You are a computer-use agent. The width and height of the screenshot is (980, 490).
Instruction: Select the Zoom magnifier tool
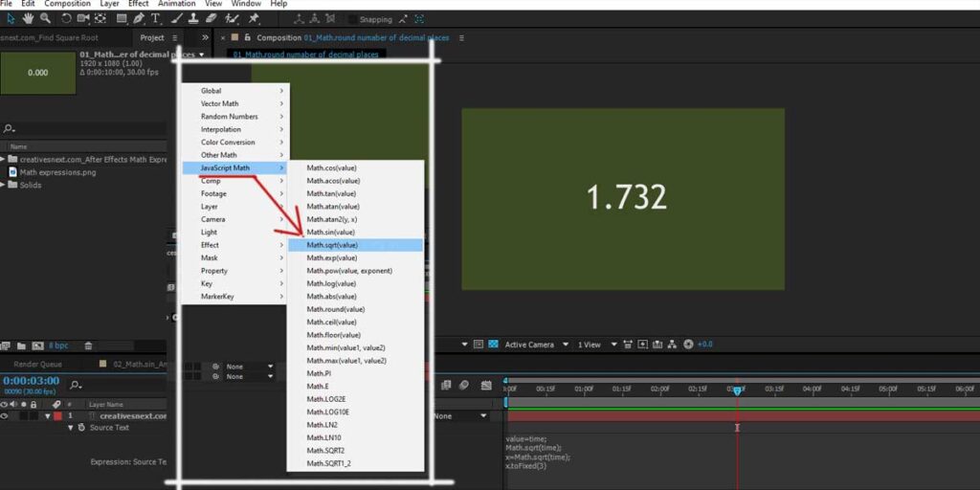tap(45, 18)
